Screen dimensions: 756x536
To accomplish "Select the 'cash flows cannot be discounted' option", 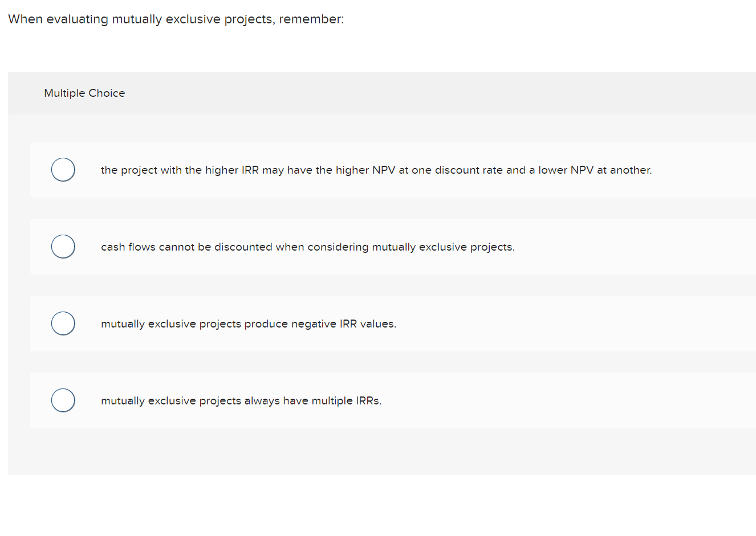I will click(63, 246).
